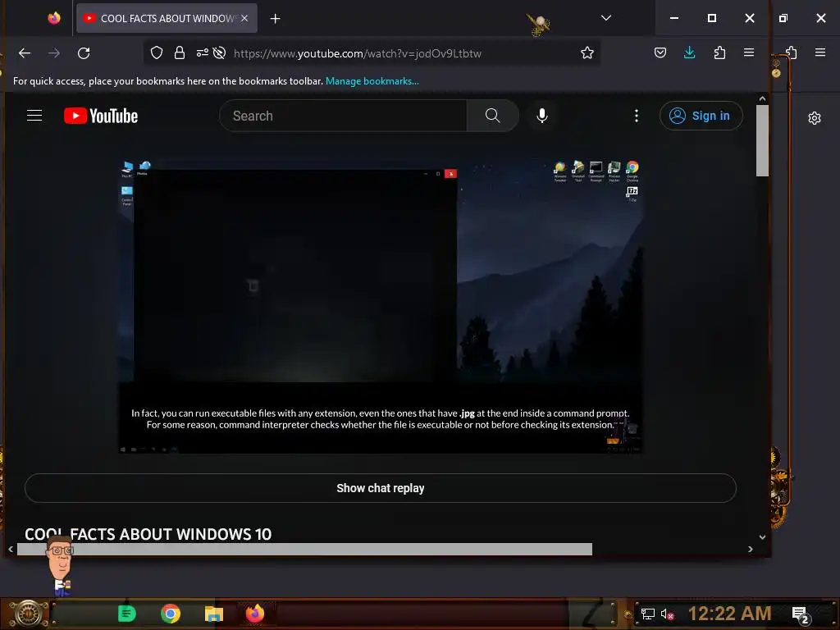
Task: Click the vertical scrollbar down arrow
Action: (x=762, y=536)
